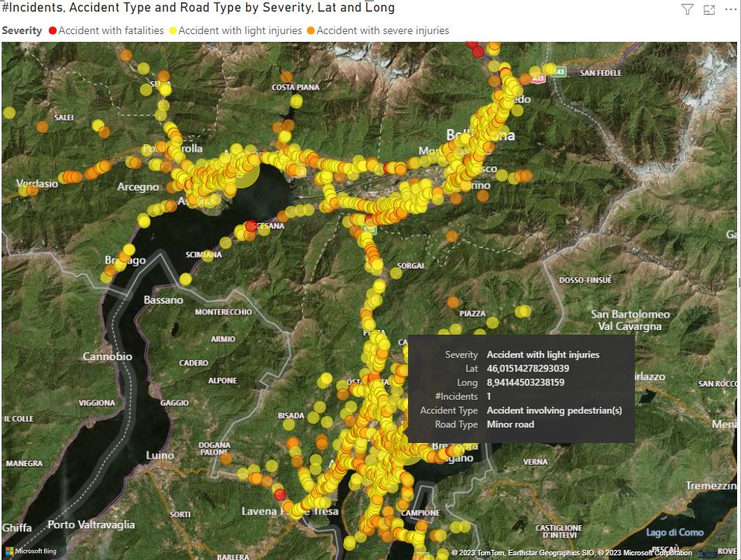Select the red marker near Lavena Ponte Tresa
This screenshot has height=560, width=741.
280,495
